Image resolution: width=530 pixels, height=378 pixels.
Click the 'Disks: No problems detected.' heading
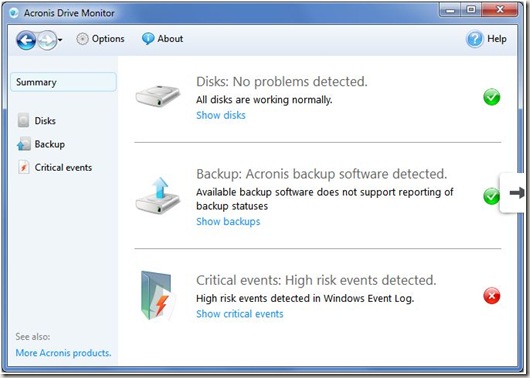coord(282,81)
